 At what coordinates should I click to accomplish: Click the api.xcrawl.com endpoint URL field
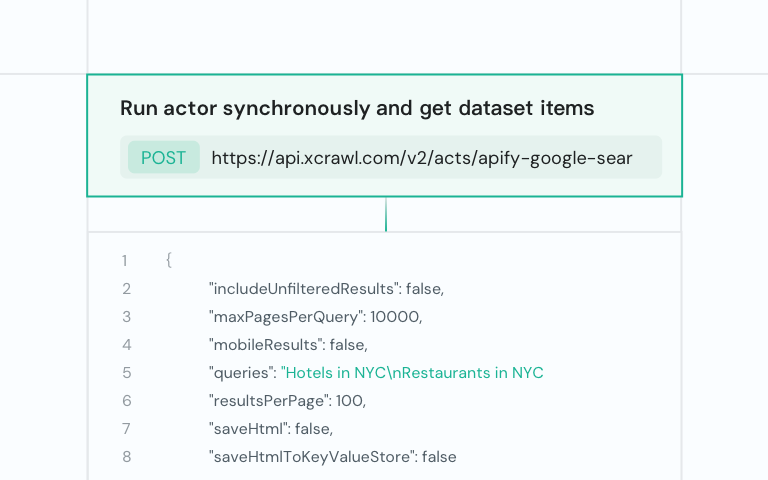pyautogui.click(x=421, y=158)
